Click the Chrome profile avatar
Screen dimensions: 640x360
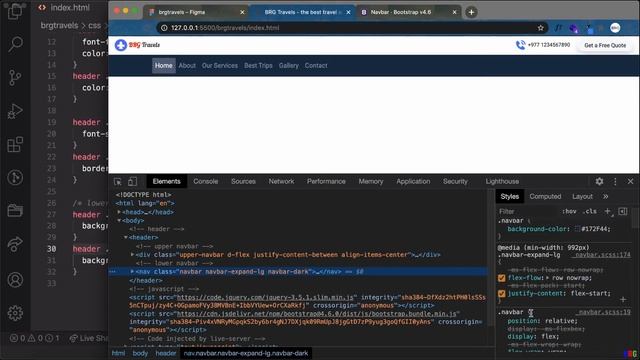pos(615,28)
